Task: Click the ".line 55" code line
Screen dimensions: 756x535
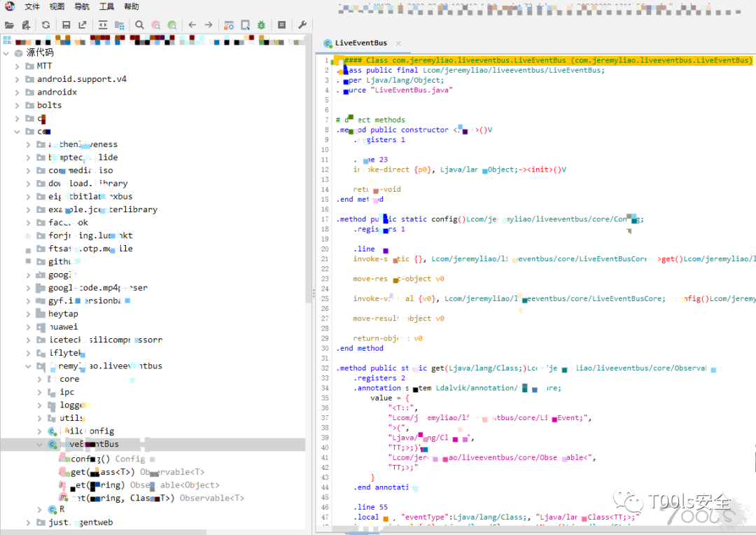Action: (x=370, y=507)
